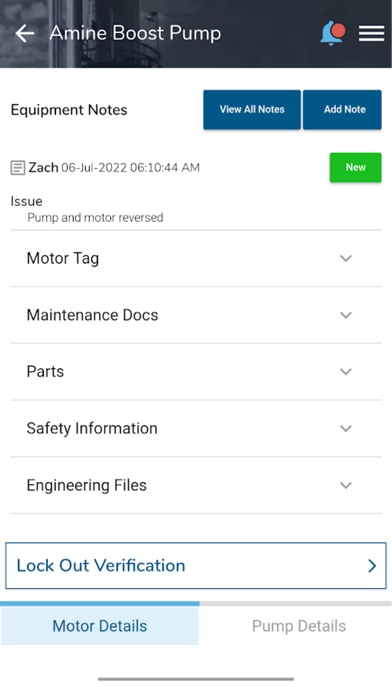Expand the Maintenance Docs chevron
The image size is (392, 696).
tap(346, 315)
